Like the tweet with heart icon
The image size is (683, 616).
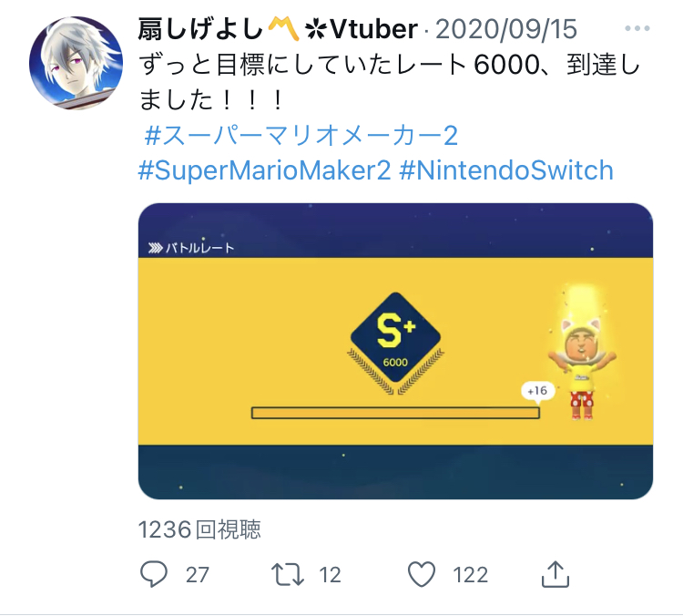tap(422, 574)
